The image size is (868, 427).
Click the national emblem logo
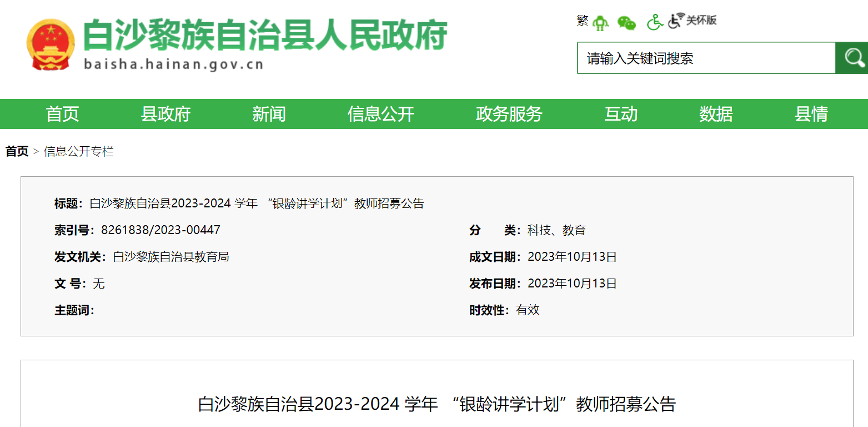point(51,45)
